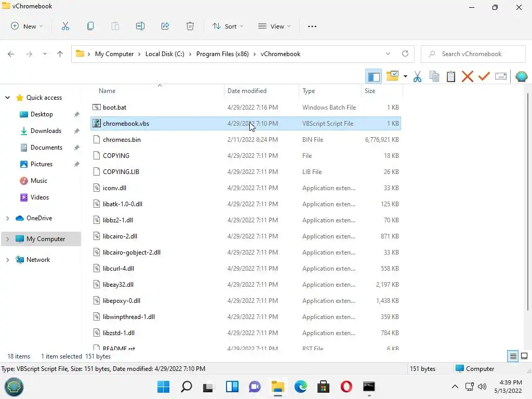Refresh the vChromebook folder view
Viewport: 532px width, 399px height.
tap(405, 54)
